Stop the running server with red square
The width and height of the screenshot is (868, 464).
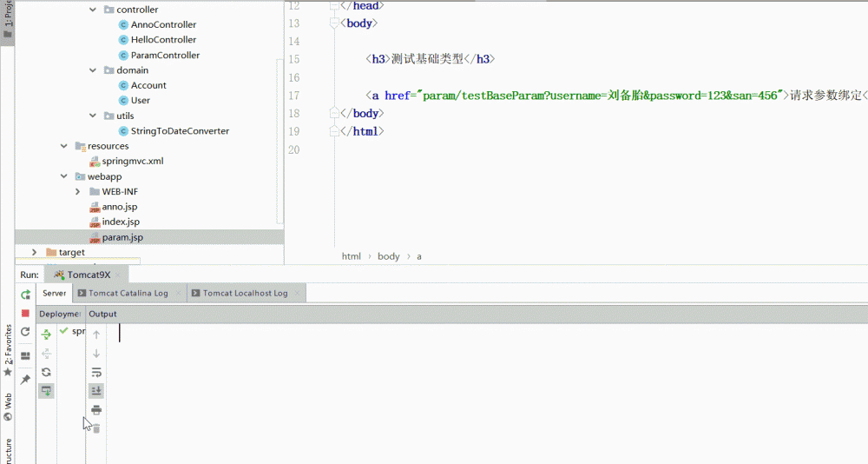coord(25,313)
